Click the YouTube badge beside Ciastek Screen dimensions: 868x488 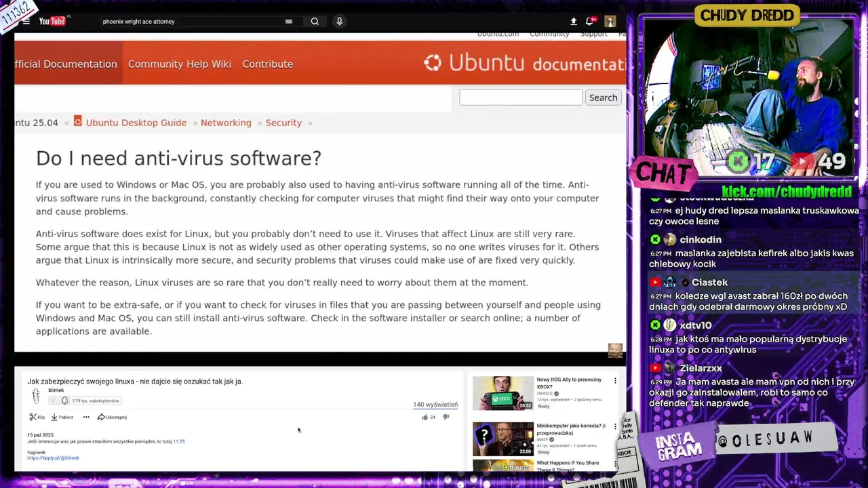point(655,283)
